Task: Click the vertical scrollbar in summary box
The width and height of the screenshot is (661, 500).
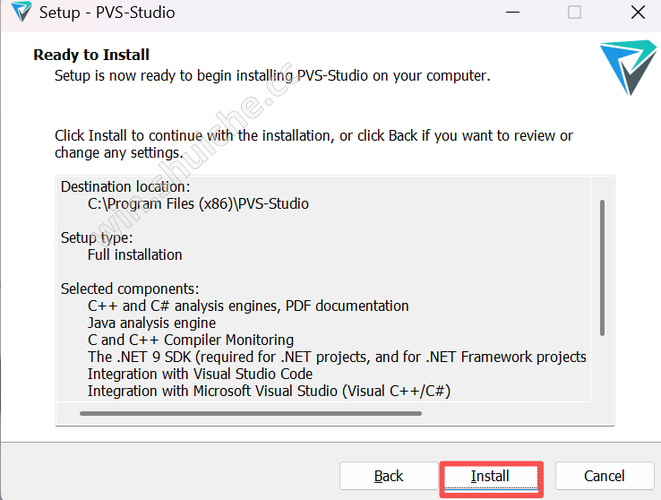Action: (x=602, y=268)
